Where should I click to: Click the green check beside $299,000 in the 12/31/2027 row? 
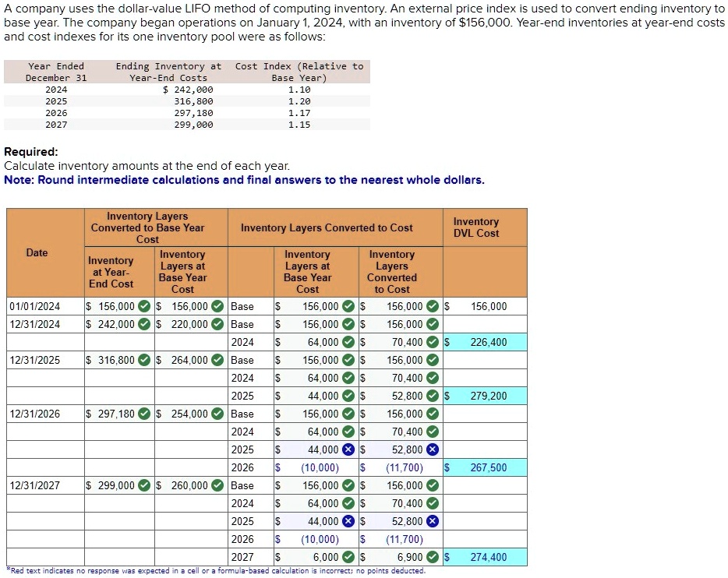click(145, 485)
